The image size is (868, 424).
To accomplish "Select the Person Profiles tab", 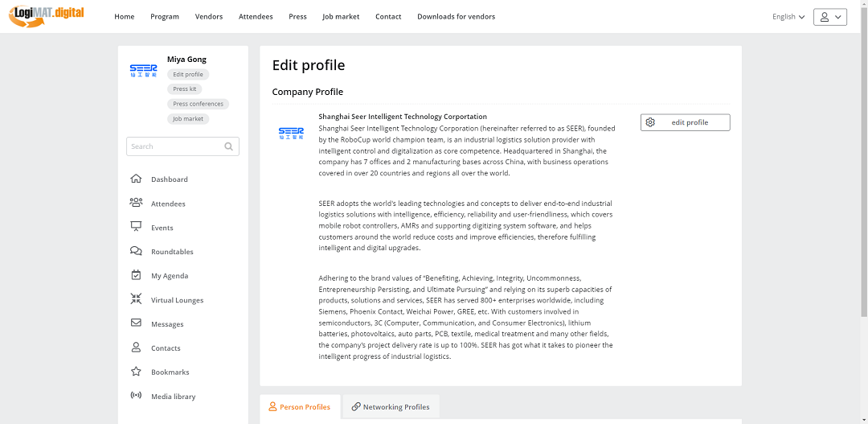I will coord(300,407).
